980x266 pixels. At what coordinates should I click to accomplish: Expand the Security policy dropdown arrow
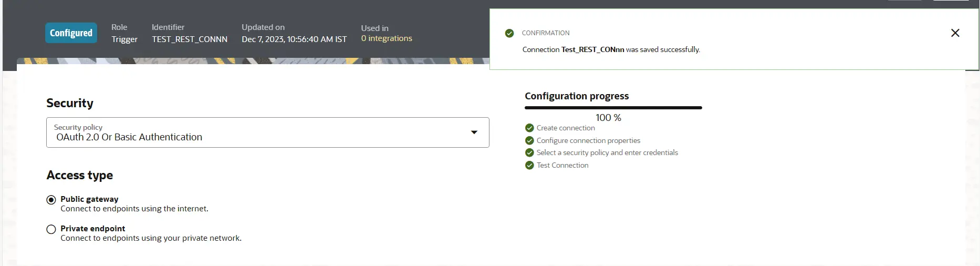474,132
